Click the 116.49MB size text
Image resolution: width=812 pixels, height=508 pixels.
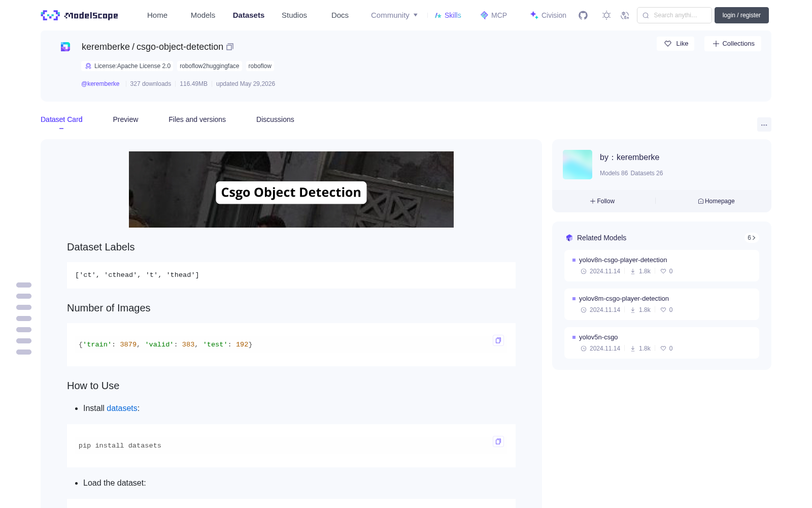pyautogui.click(x=193, y=84)
